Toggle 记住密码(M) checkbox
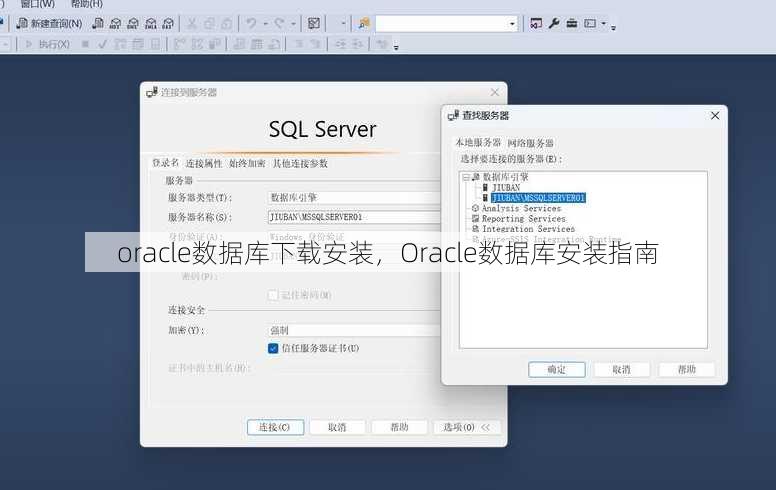776x490 pixels. (x=273, y=295)
